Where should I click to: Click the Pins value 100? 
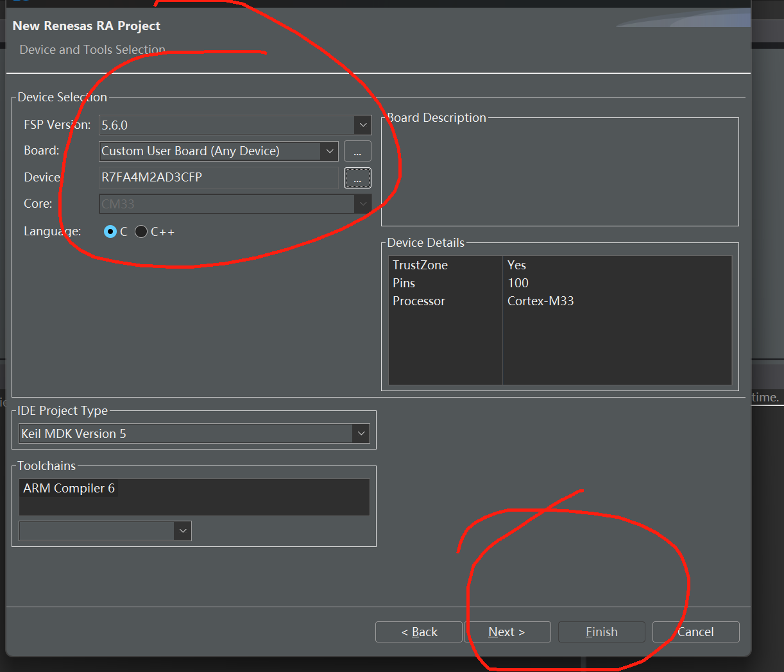[x=518, y=283]
